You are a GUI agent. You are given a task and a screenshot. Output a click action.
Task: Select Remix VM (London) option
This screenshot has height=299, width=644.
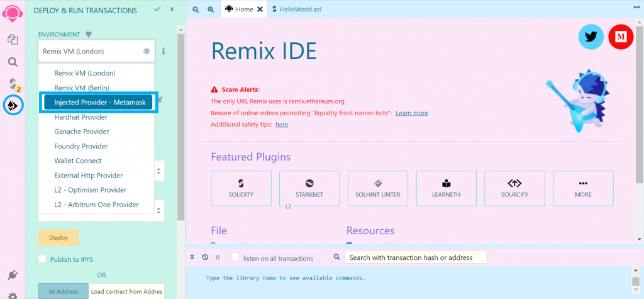coord(85,73)
